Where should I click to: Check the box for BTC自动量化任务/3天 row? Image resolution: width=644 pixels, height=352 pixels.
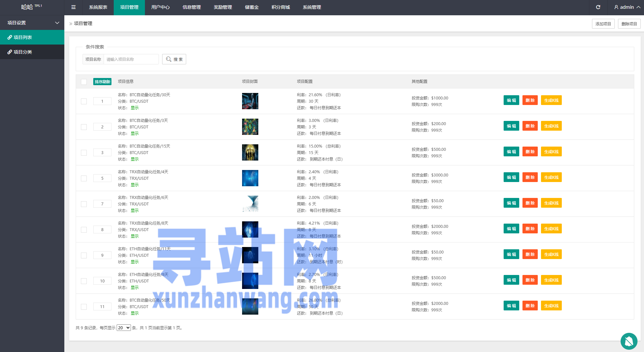[x=84, y=127]
